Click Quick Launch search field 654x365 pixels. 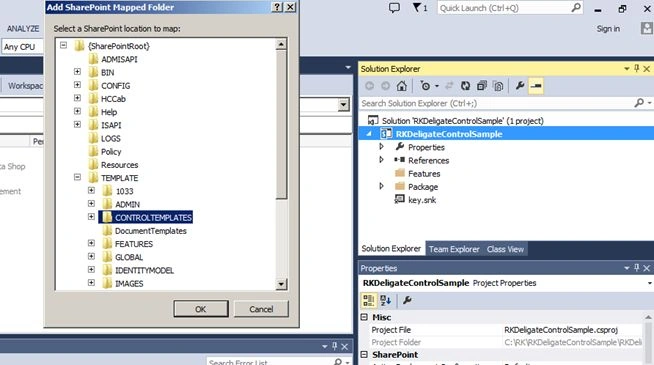503,8
